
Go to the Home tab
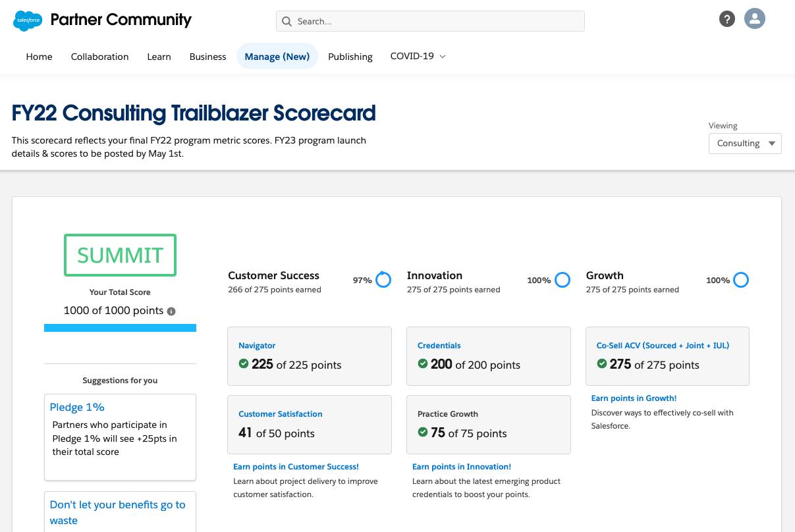pyautogui.click(x=39, y=57)
